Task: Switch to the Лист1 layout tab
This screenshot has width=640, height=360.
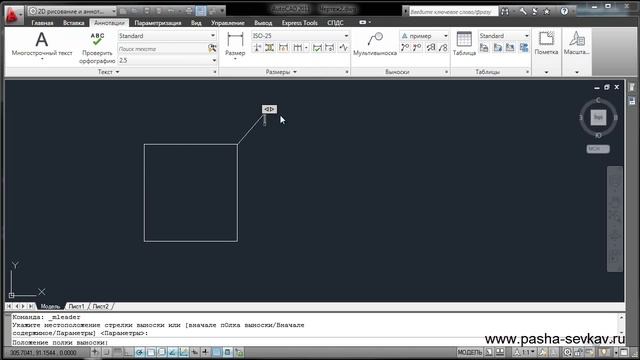Action: pos(77,306)
